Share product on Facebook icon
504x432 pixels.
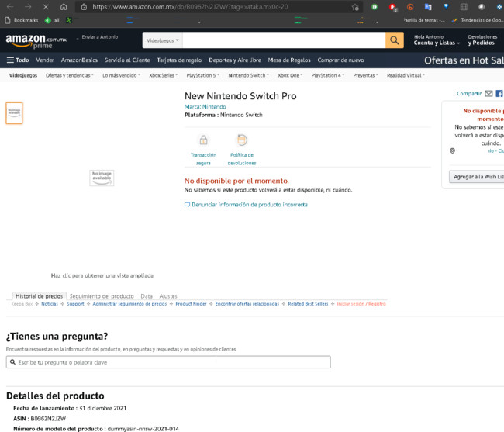click(x=499, y=94)
